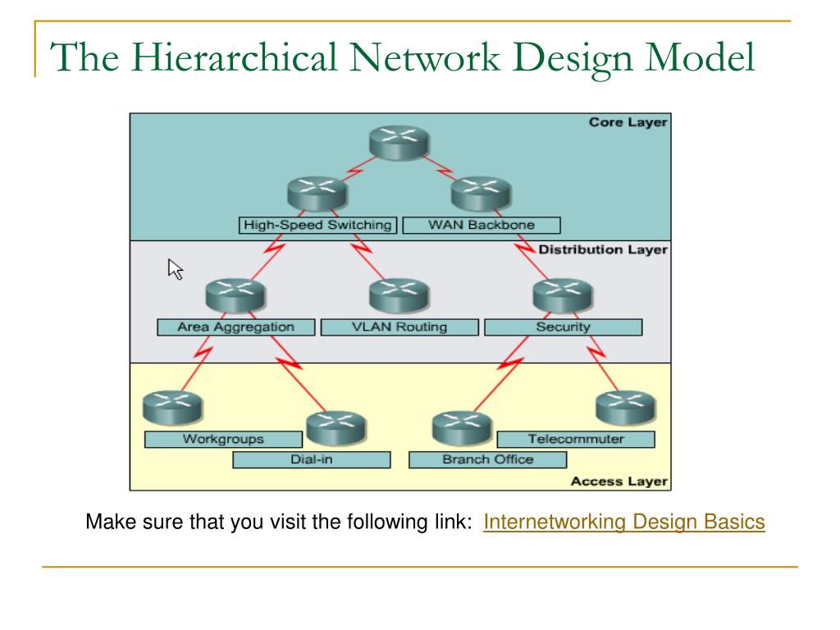The width and height of the screenshot is (840, 630).
Task: Click the Dial-in label box
Action: [312, 459]
